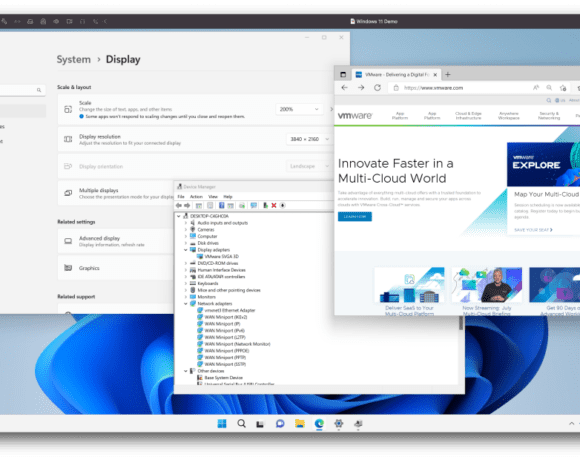Select Base System Device
580x460 pixels.
(223, 378)
